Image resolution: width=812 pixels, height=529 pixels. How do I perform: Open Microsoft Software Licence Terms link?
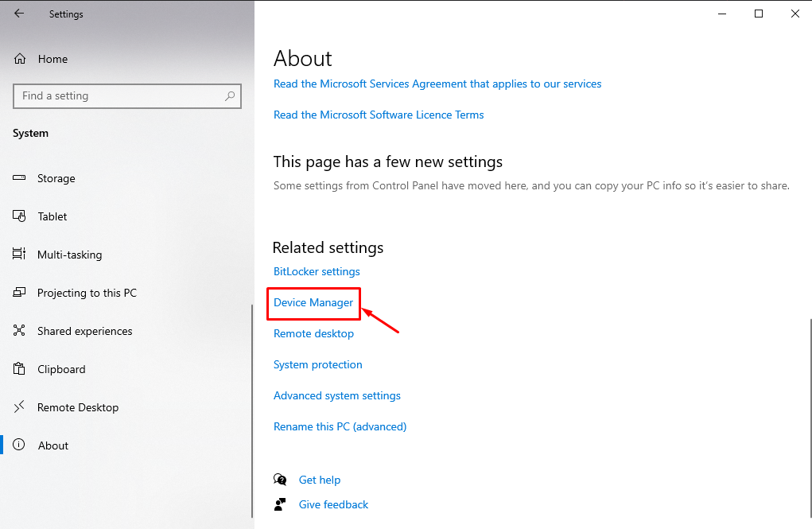click(379, 115)
